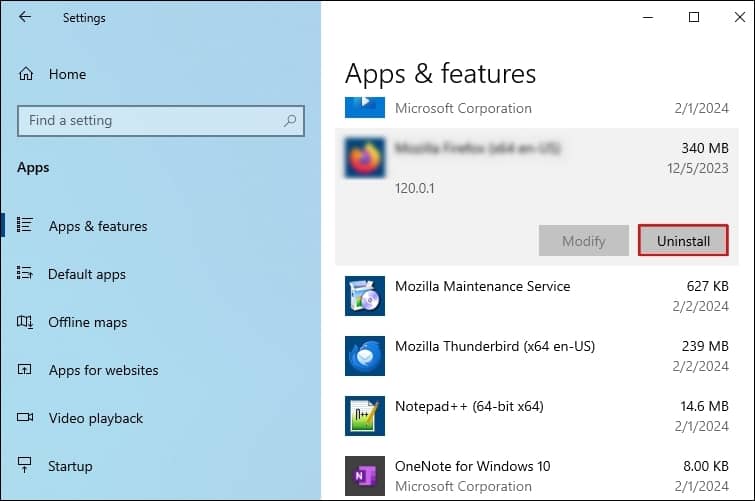Image resolution: width=755 pixels, height=501 pixels.
Task: Click the Video playback camera icon
Action: coord(25,417)
